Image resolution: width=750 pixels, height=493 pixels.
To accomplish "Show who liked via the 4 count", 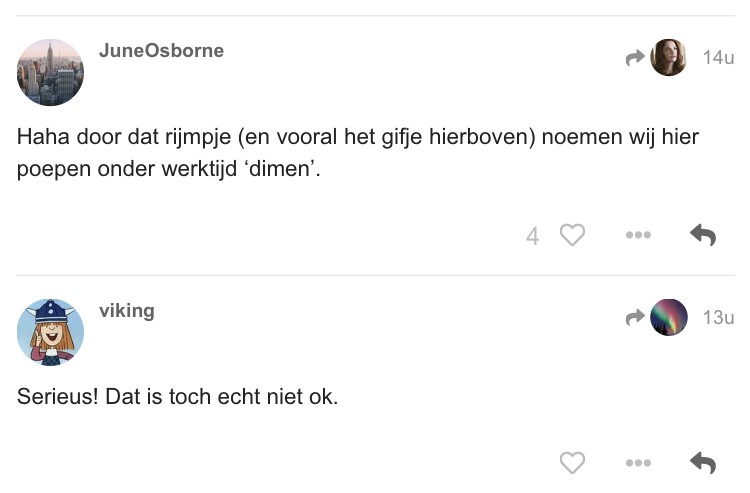I will pyautogui.click(x=532, y=236).
